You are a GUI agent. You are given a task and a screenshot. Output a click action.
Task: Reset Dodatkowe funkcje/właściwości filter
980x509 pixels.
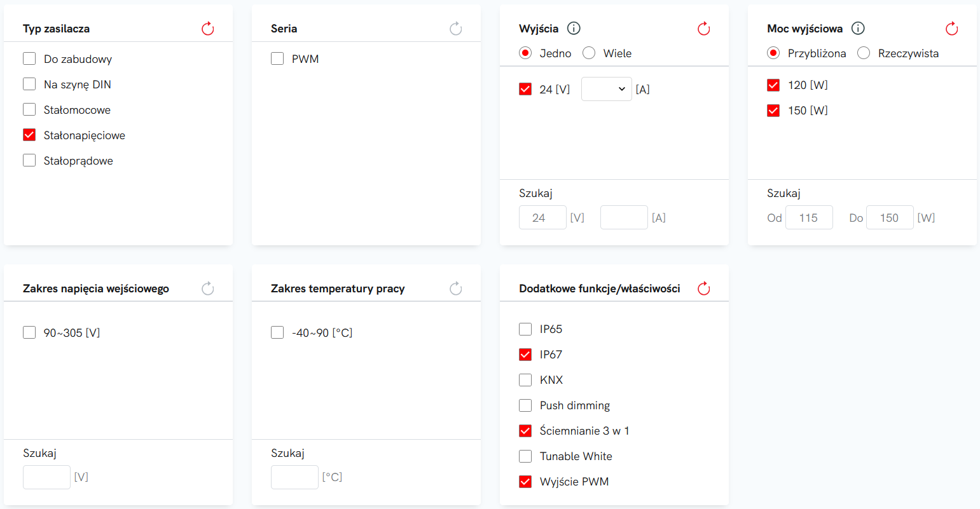tap(704, 288)
